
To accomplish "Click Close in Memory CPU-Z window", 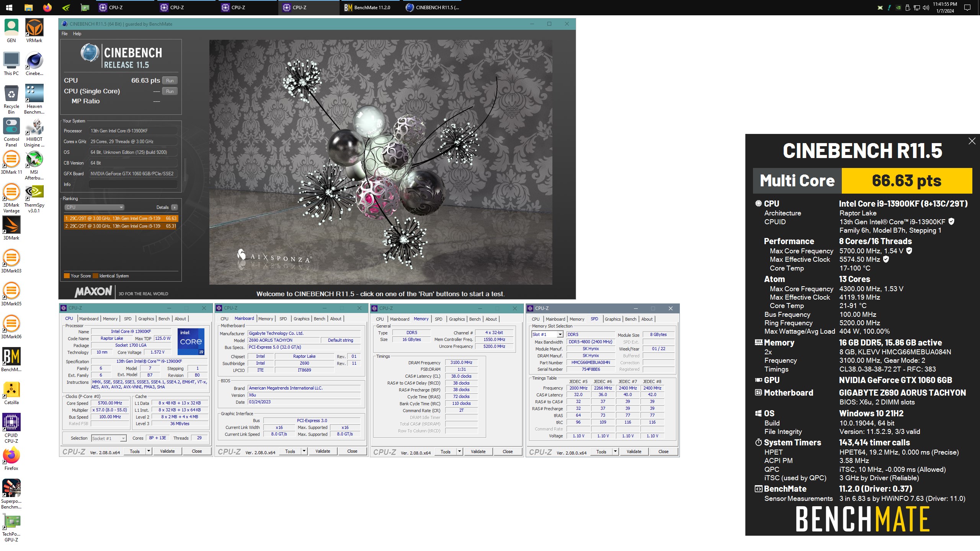I will tap(508, 452).
